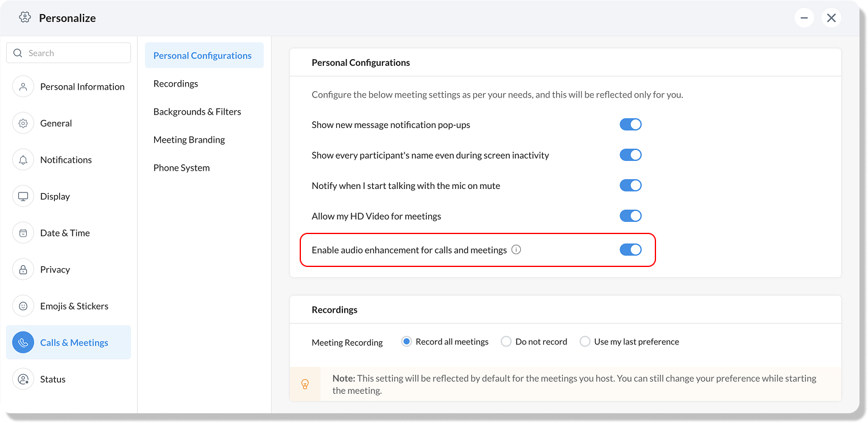Viewport: 868px width, 423px height.
Task: Open General settings gear icon
Action: [23, 123]
